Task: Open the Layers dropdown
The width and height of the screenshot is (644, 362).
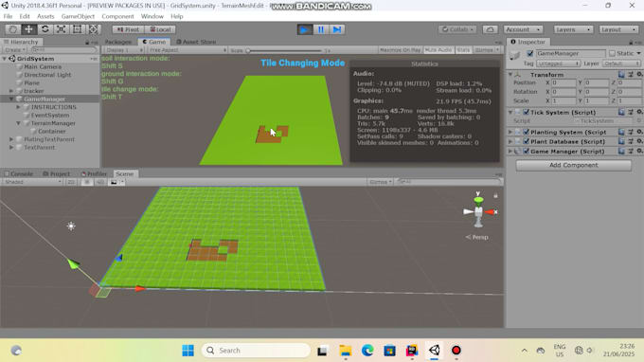Action: (573, 29)
